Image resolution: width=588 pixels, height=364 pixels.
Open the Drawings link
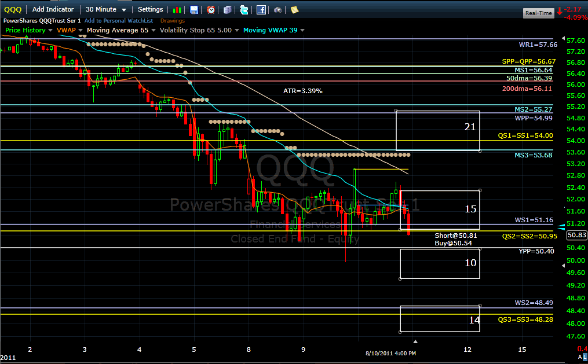click(x=173, y=21)
